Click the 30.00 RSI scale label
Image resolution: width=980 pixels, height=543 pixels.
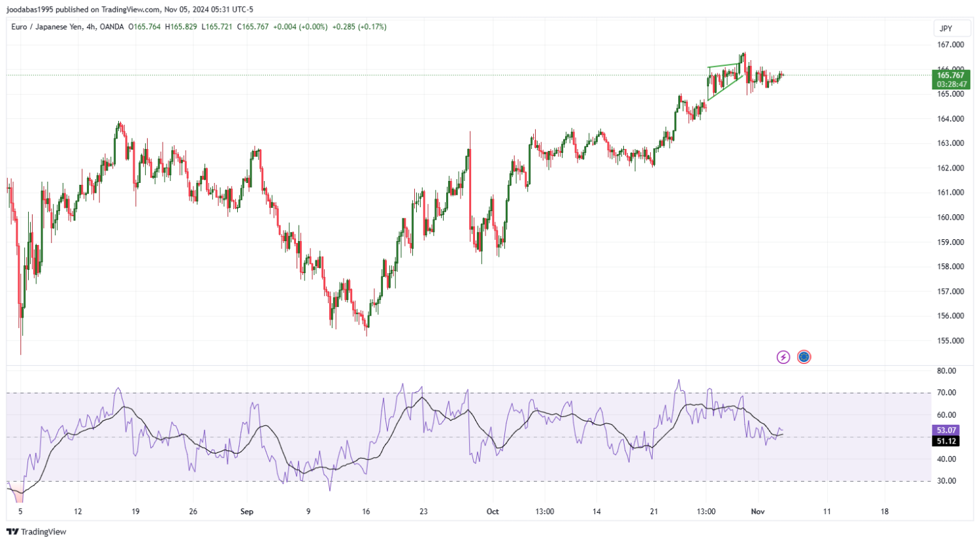(x=947, y=481)
